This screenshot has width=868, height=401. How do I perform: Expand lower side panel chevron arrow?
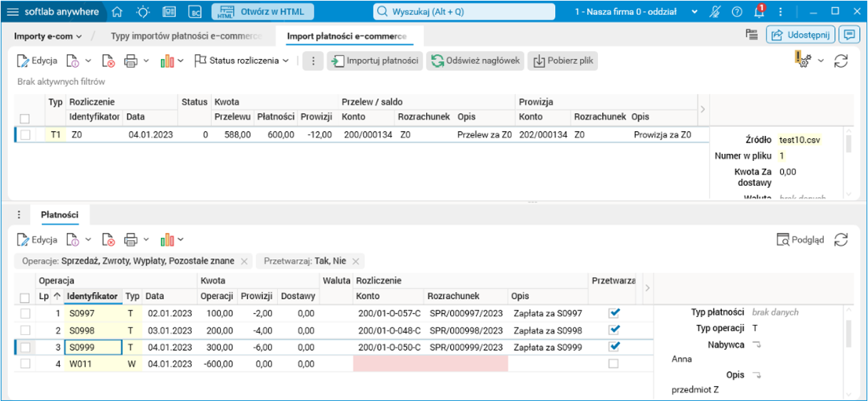tap(647, 288)
